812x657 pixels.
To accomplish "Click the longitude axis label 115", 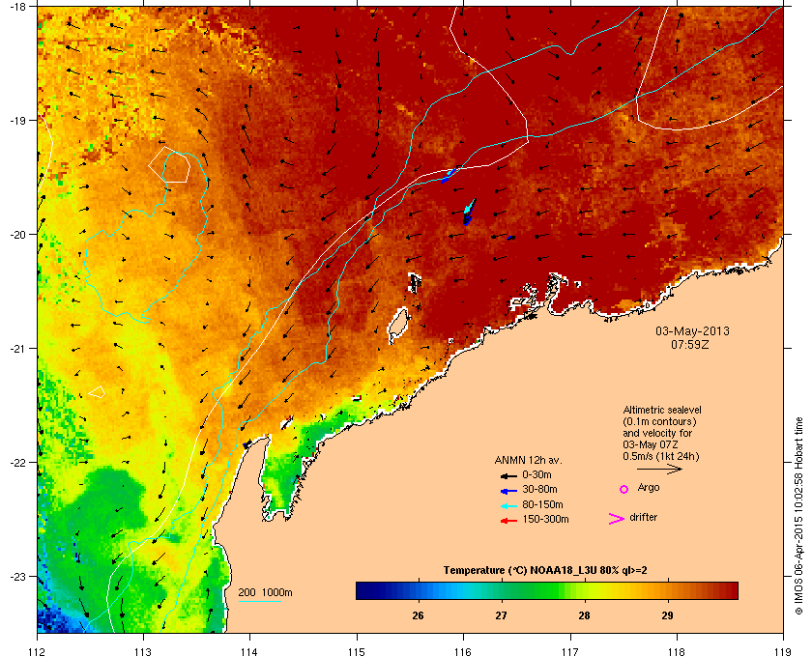I will pyautogui.click(x=357, y=652).
